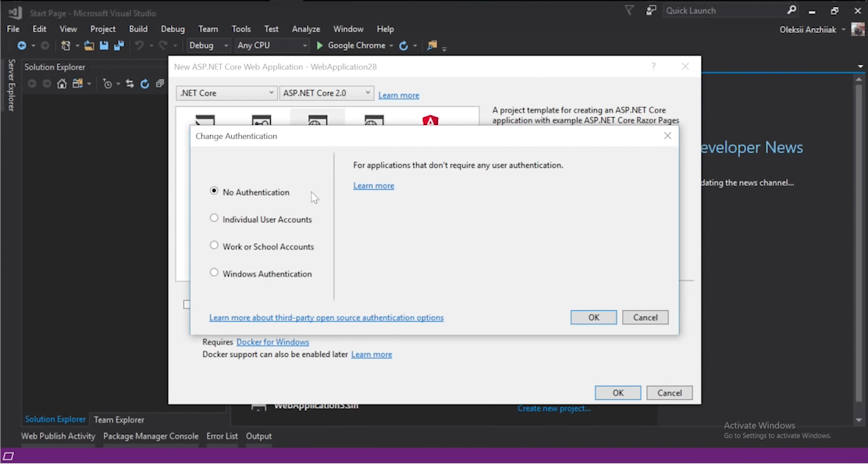Click the Save floppy disk icon
Image resolution: width=868 pixels, height=464 pixels.
click(104, 45)
